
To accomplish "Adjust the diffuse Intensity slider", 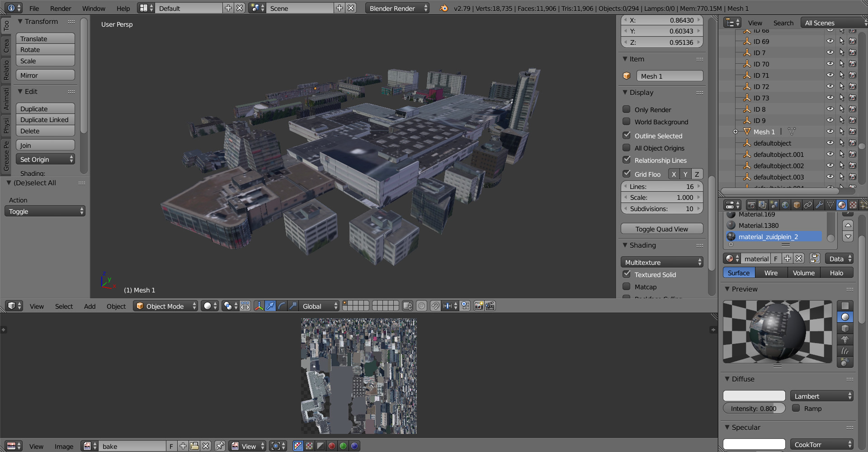I will click(754, 408).
